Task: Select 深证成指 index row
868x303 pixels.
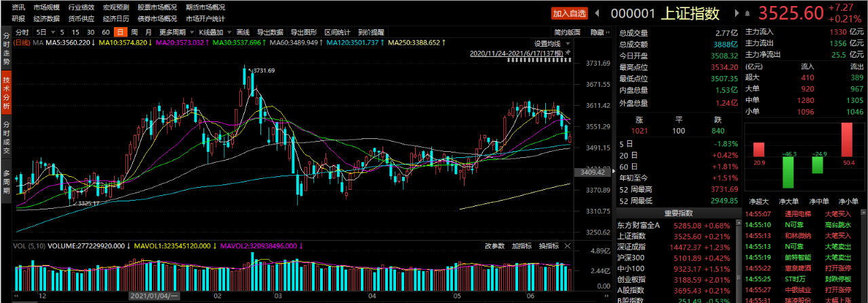Action: [x=677, y=247]
